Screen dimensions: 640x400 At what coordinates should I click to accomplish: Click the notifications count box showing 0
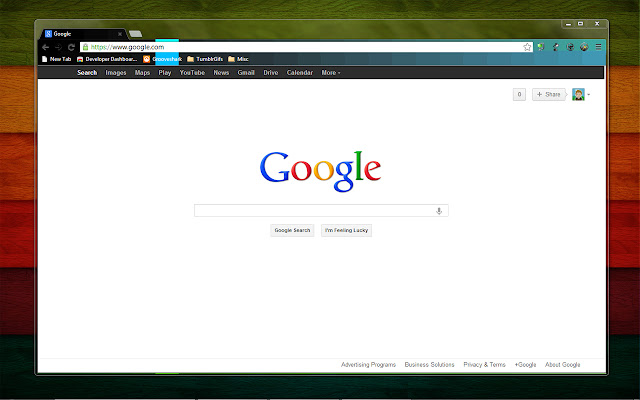point(519,94)
